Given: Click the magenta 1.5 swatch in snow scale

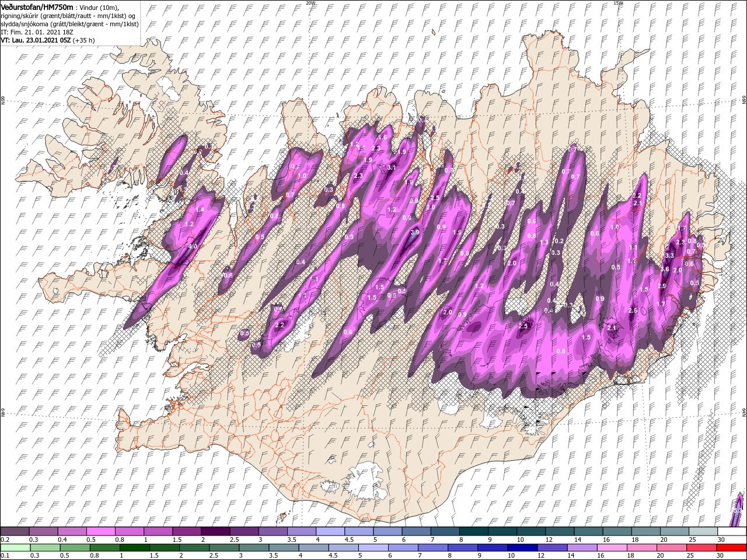Looking at the screenshot, I should pos(186,531).
